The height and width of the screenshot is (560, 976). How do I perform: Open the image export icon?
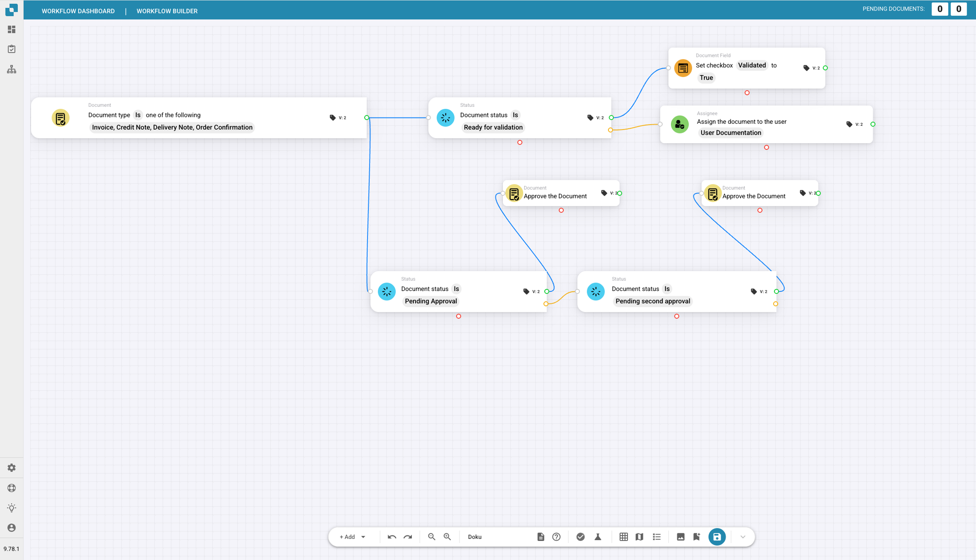[680, 537]
